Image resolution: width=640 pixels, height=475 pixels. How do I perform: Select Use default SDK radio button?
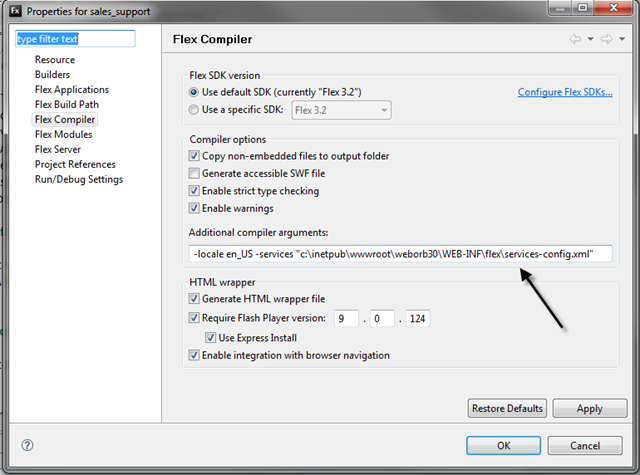pos(193,92)
